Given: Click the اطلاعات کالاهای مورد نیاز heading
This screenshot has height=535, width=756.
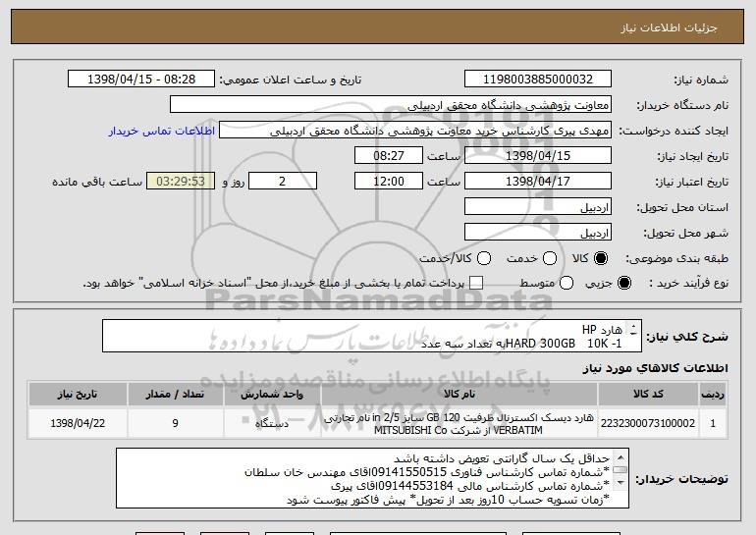Looking at the screenshot, I should click(655, 368).
